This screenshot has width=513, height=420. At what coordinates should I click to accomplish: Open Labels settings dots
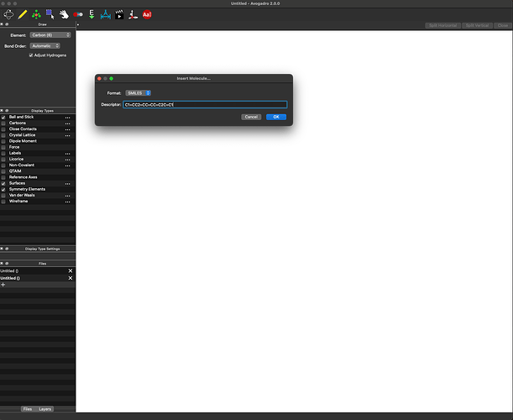(x=67, y=154)
